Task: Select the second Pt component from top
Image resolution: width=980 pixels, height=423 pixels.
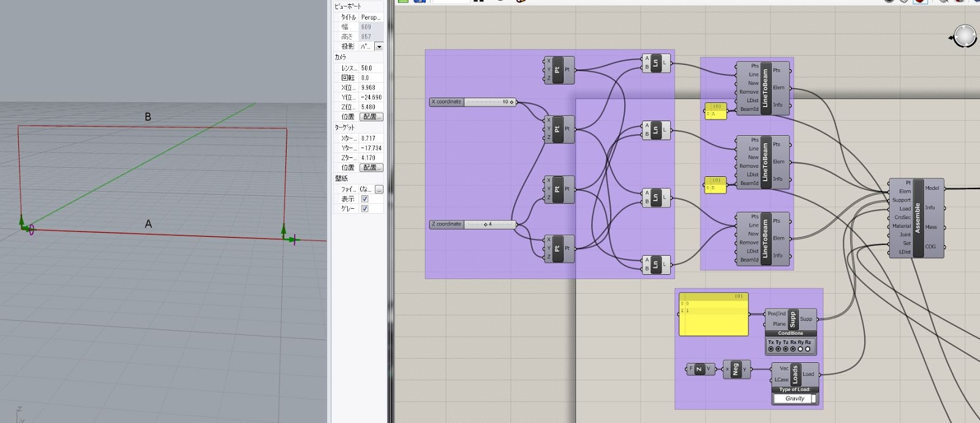Action: point(558,129)
